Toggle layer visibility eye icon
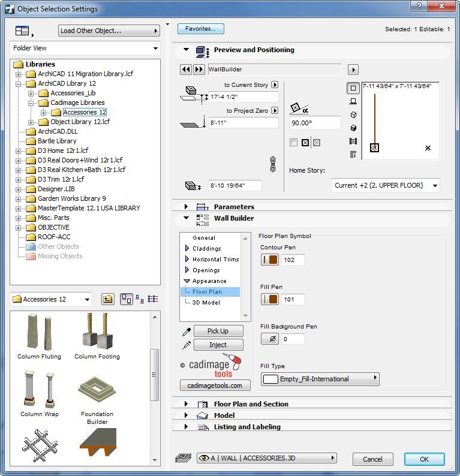The image size is (460, 476). (204, 458)
